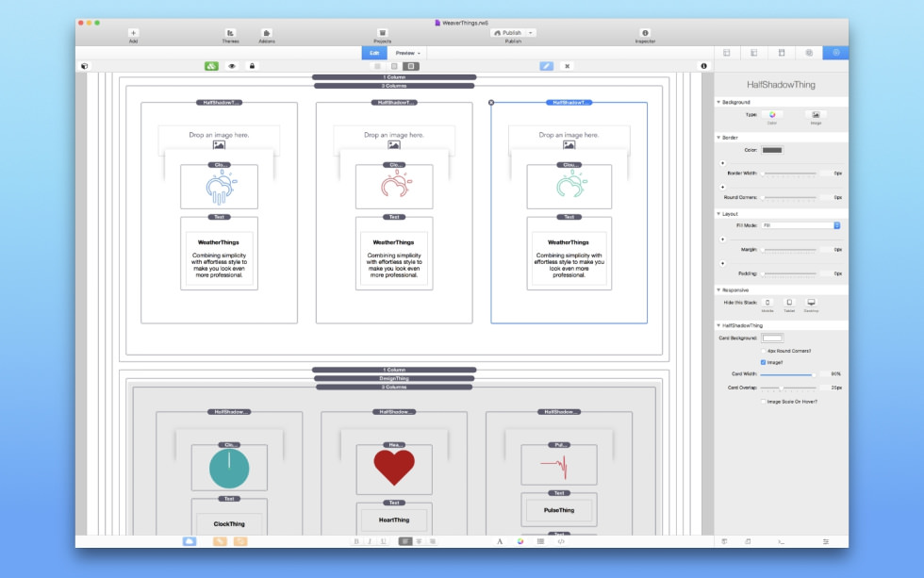This screenshot has height=578, width=924.
Task: Open the Themes browser
Action: (230, 34)
